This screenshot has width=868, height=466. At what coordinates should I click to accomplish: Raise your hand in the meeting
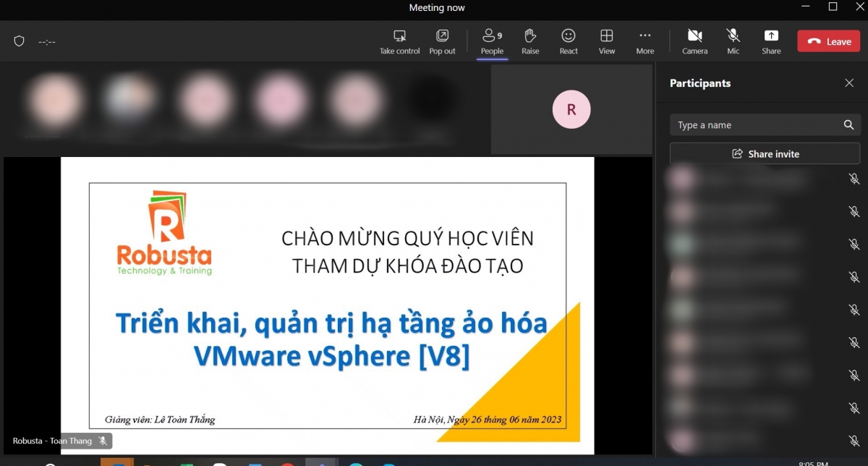click(x=530, y=42)
